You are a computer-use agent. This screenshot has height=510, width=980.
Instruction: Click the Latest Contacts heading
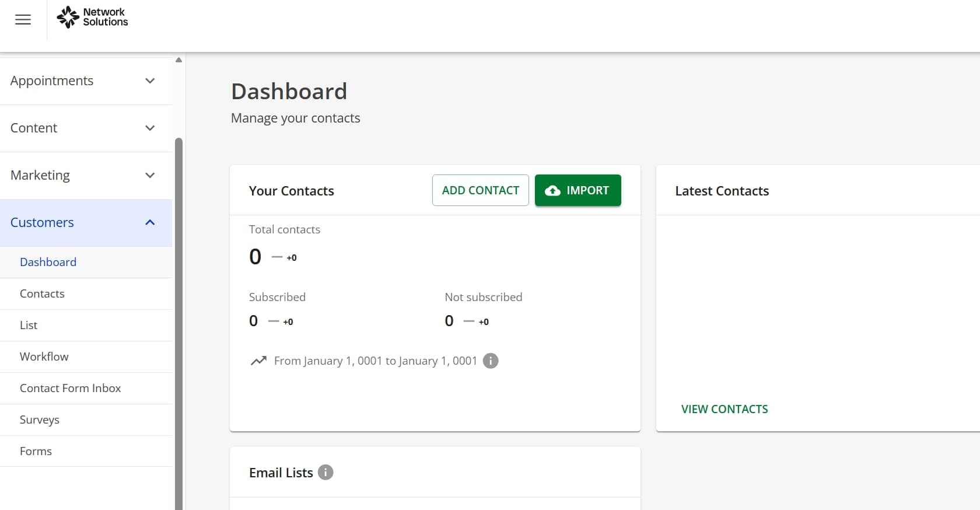(722, 191)
